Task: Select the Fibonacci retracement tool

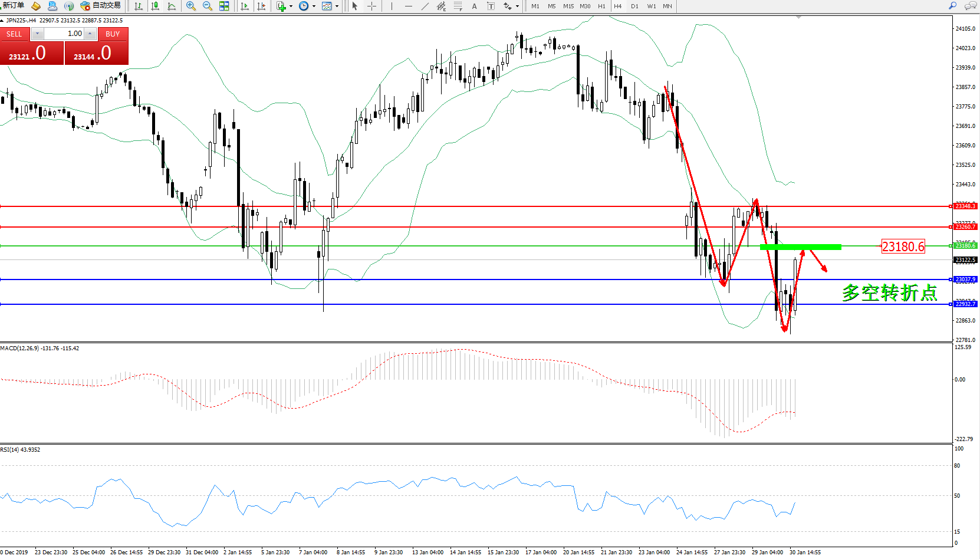Action: point(458,6)
